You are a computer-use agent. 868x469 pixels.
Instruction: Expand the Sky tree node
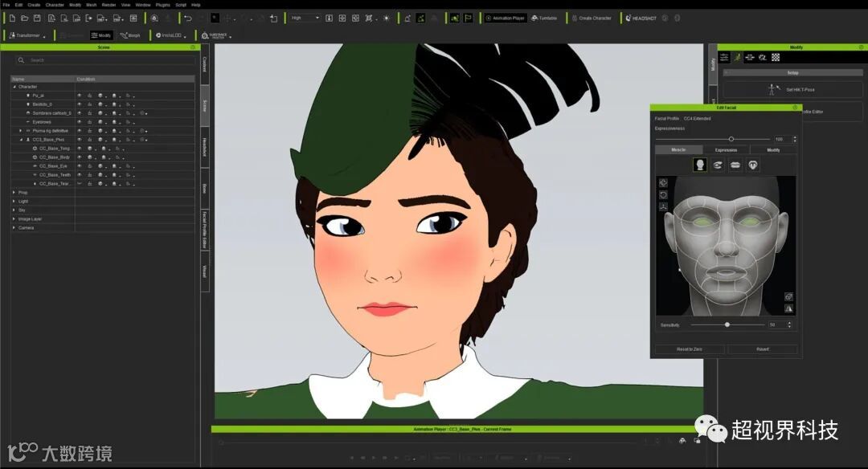14,210
